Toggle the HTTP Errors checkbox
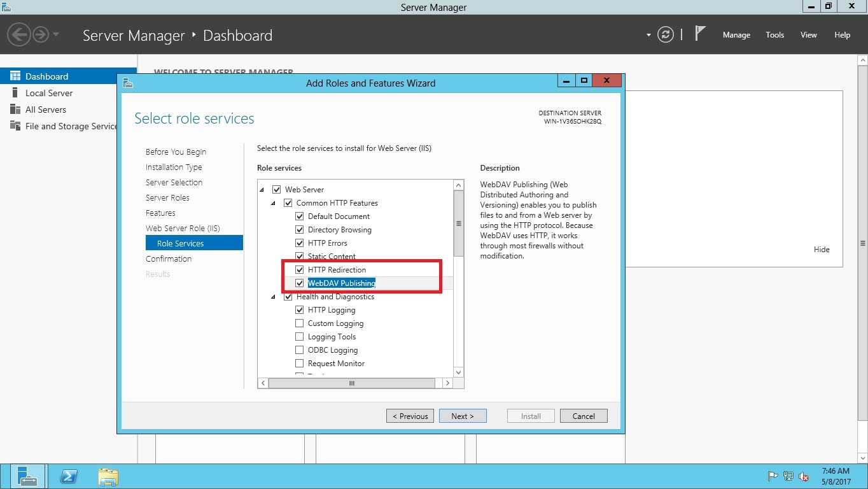Image resolution: width=868 pixels, height=489 pixels. [299, 243]
